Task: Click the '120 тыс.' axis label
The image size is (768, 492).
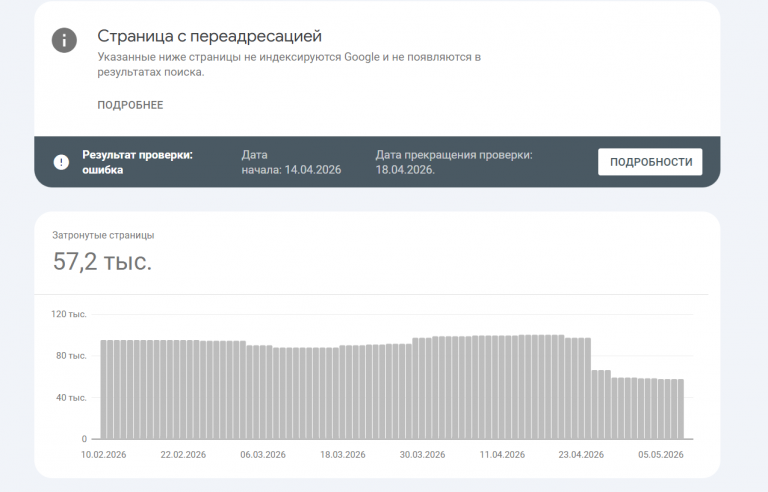Action: pos(69,314)
